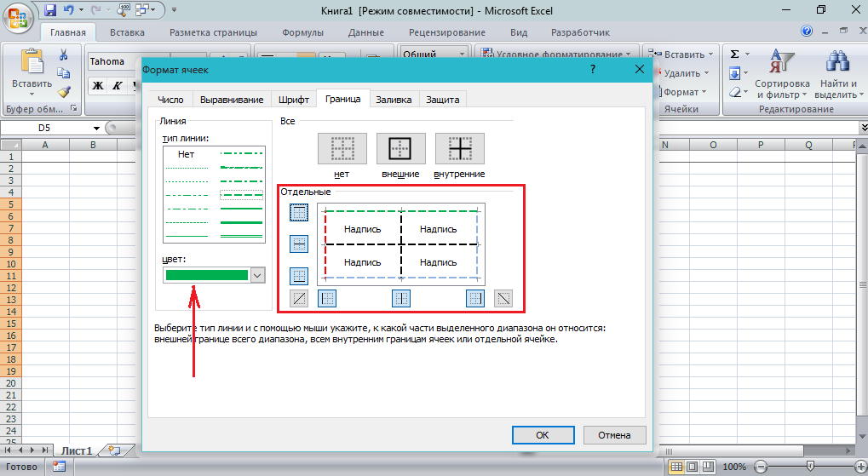868x476 pixels.
Task: Open Формулы ribbon tab
Action: pyautogui.click(x=302, y=32)
